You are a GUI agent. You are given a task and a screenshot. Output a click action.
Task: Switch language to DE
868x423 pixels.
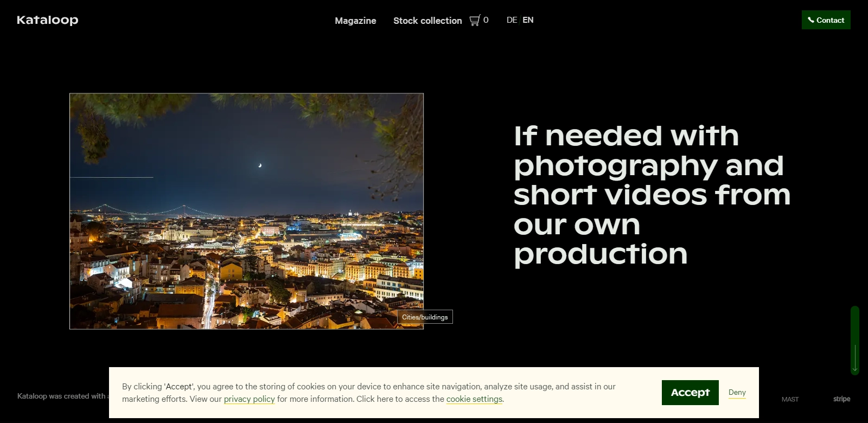pos(512,20)
